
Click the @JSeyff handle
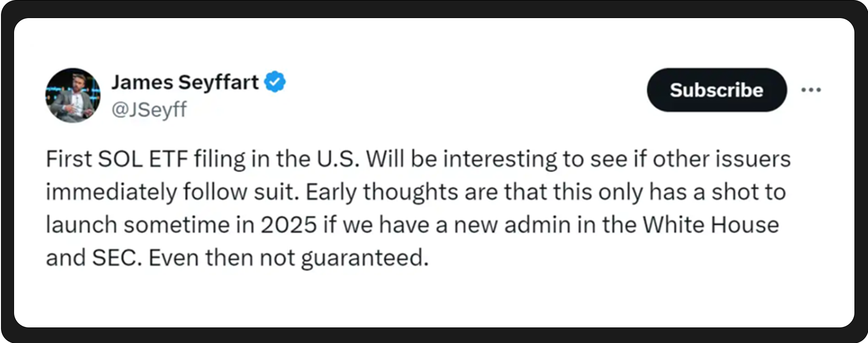pos(149,109)
